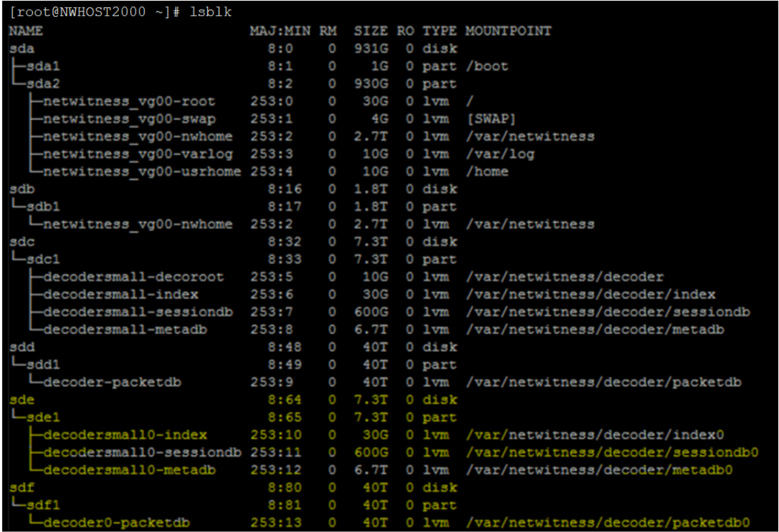Select the sda disk entry
This screenshot has width=779, height=532.
(16, 48)
